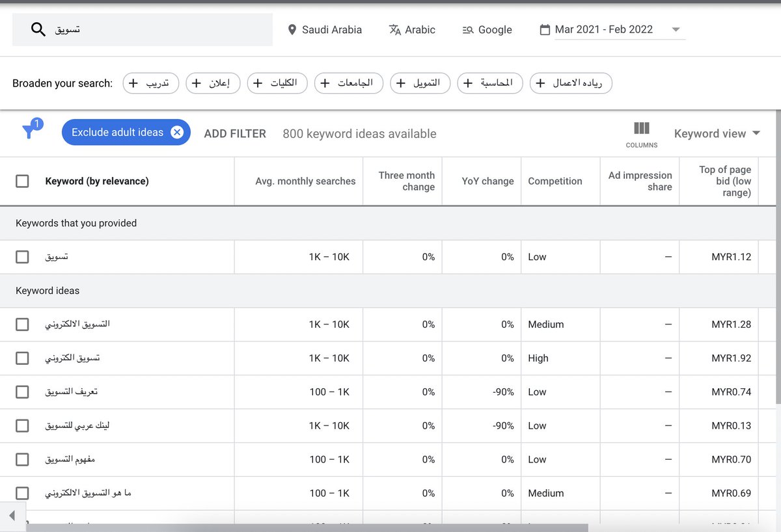The width and height of the screenshot is (781, 532).
Task: Sort by Avg. monthly searches column
Action: [305, 181]
